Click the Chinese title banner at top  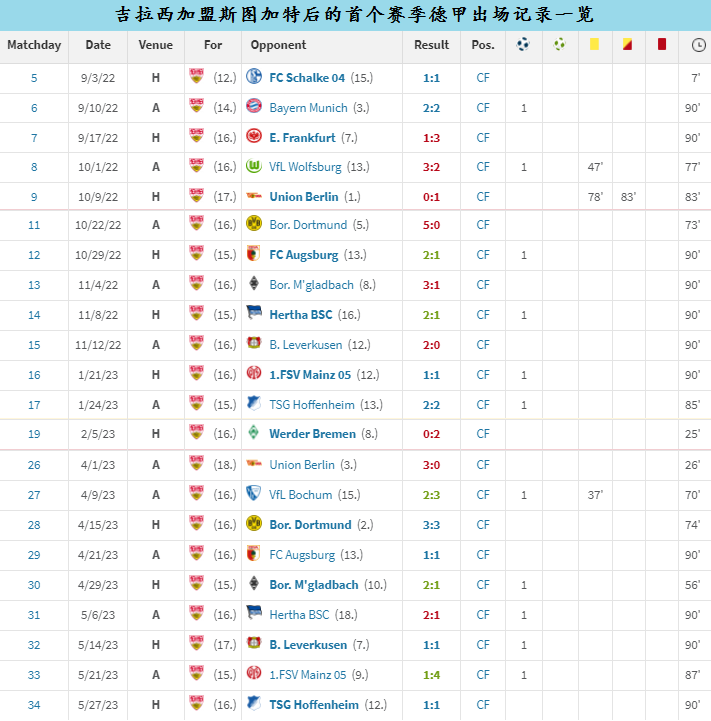pos(355,14)
